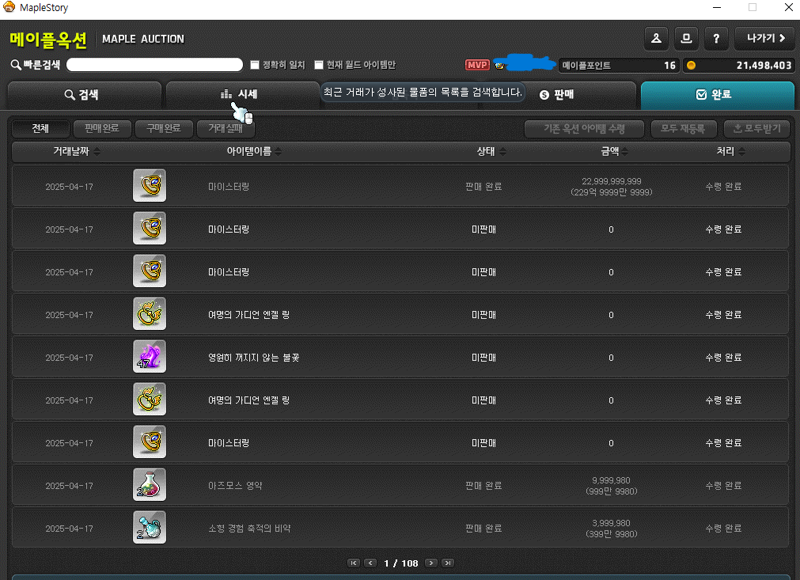Switch to the 시세 tab
Screen dimensions: 800x580
click(x=242, y=95)
